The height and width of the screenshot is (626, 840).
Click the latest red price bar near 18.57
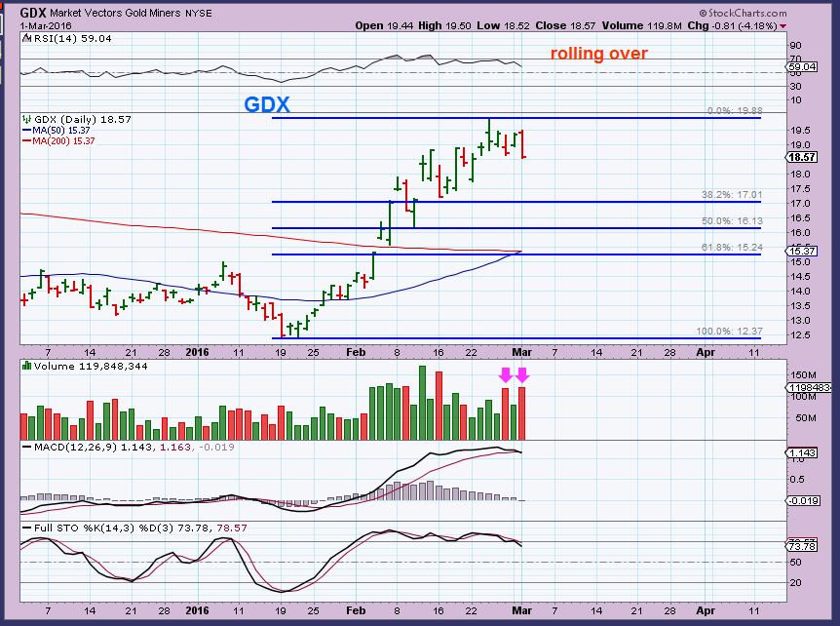tap(522, 143)
